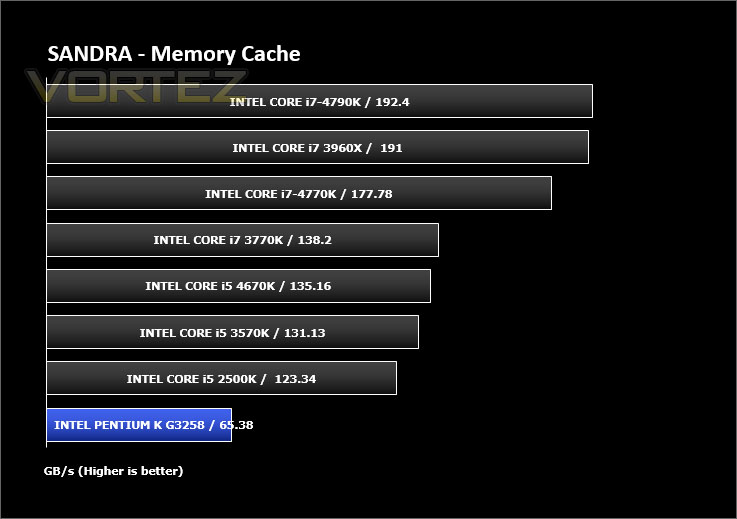Select the INTEL CORE i7-4790K / 192.4 bar

tap(320, 101)
